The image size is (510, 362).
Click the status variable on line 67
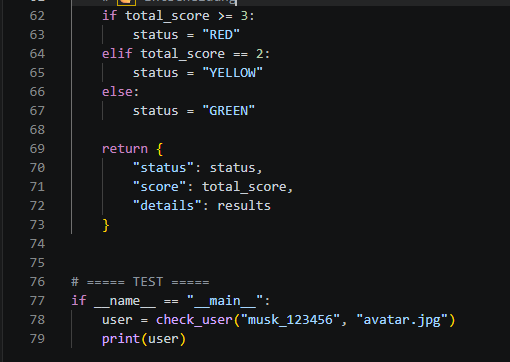[156, 111]
